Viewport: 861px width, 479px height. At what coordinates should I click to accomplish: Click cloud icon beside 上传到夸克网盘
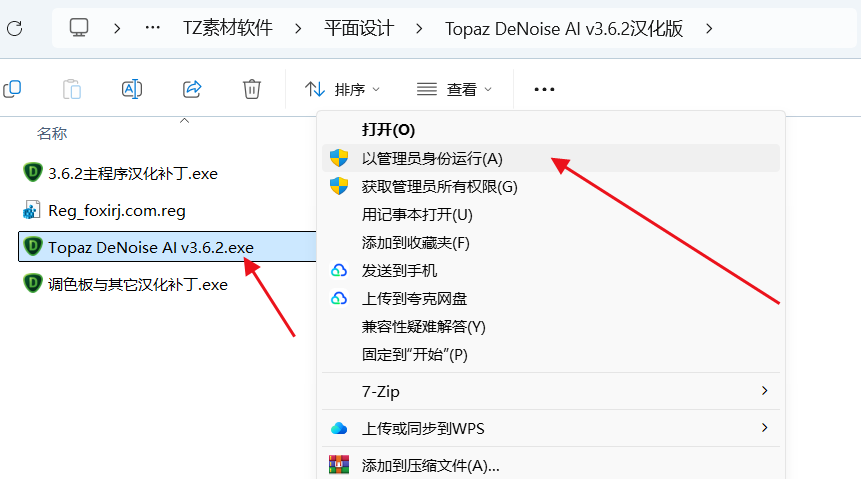pyautogui.click(x=339, y=298)
